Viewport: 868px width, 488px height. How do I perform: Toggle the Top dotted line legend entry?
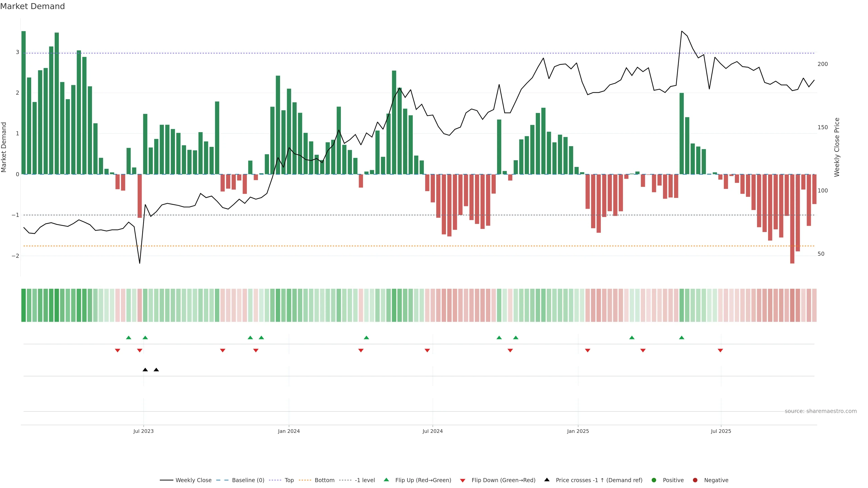pyautogui.click(x=289, y=480)
